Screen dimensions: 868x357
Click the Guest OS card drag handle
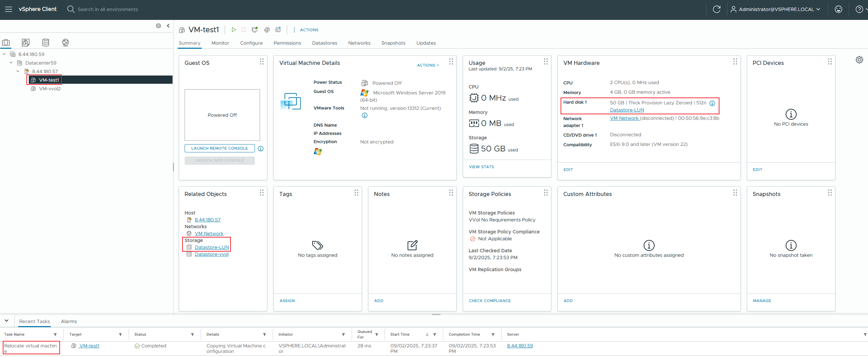(x=262, y=61)
